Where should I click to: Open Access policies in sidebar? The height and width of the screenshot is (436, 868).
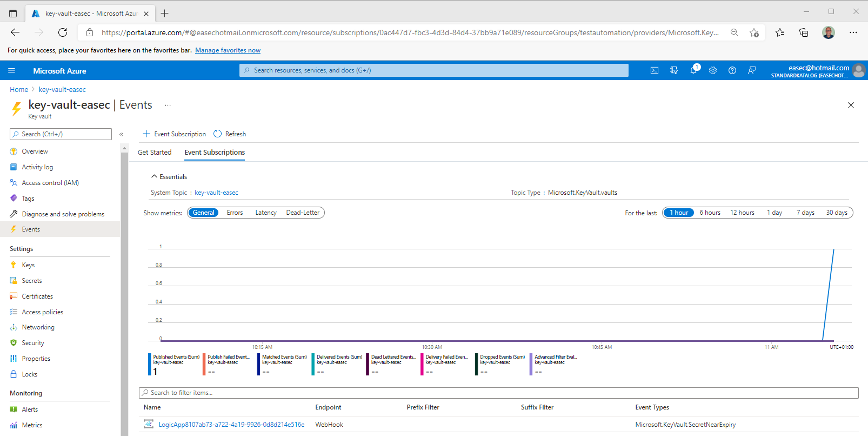point(42,312)
